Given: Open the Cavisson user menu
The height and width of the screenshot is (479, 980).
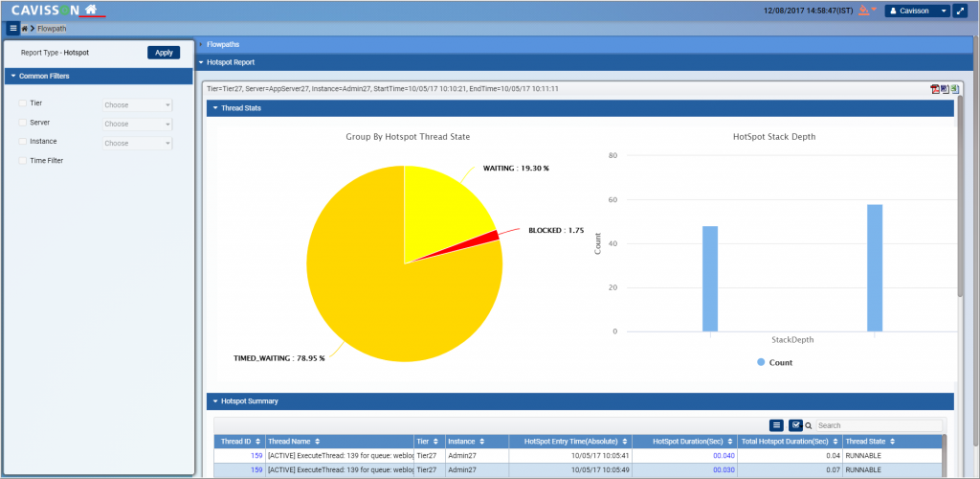Looking at the screenshot, I should 916,11.
